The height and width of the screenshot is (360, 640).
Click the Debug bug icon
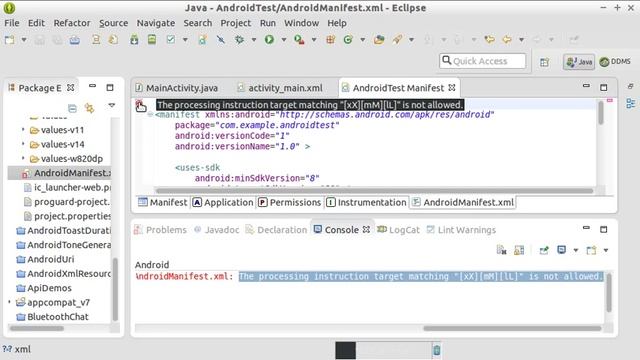240,40
